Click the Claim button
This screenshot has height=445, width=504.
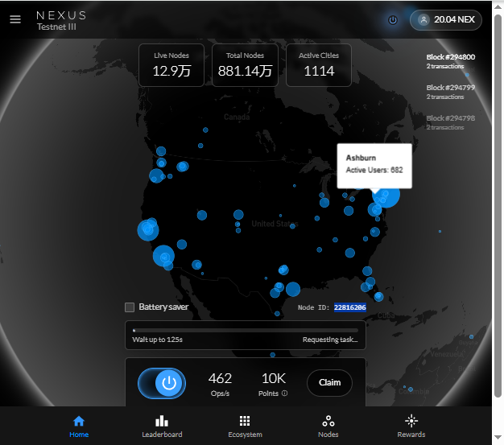pyautogui.click(x=329, y=382)
